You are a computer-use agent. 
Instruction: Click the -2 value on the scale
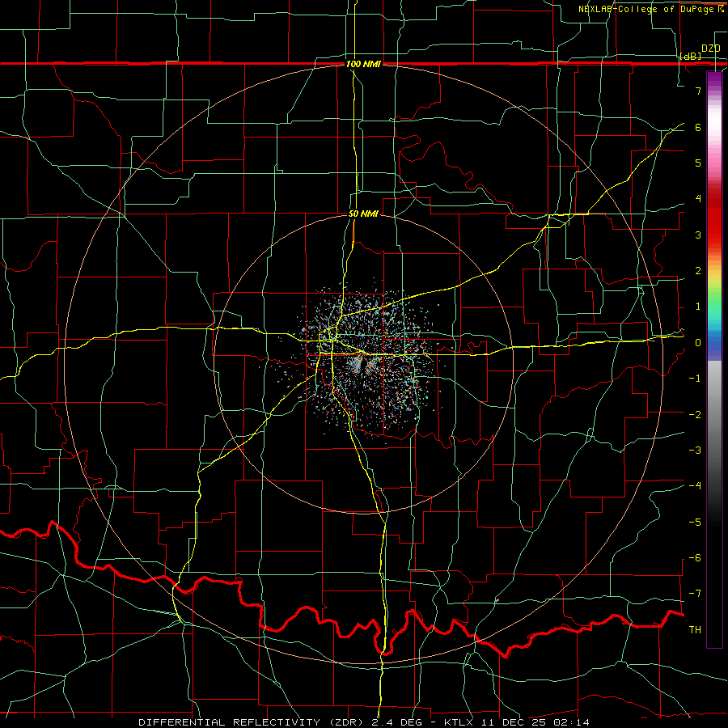[695, 415]
